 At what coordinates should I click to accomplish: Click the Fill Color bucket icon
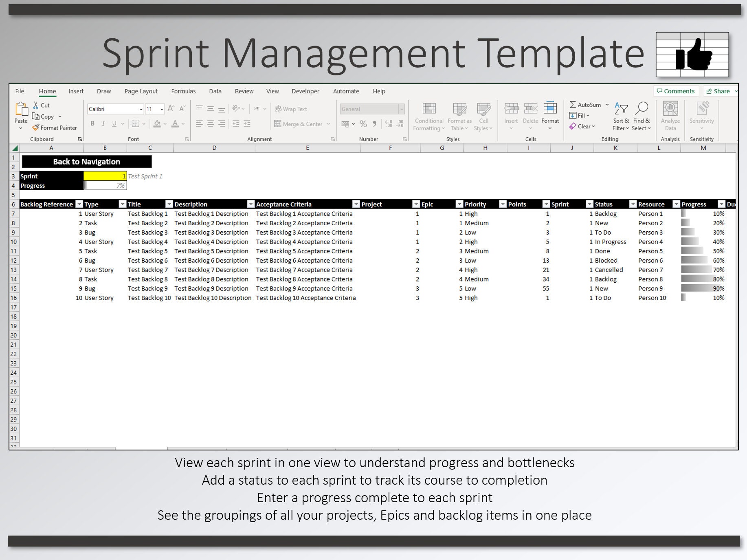pos(157,123)
